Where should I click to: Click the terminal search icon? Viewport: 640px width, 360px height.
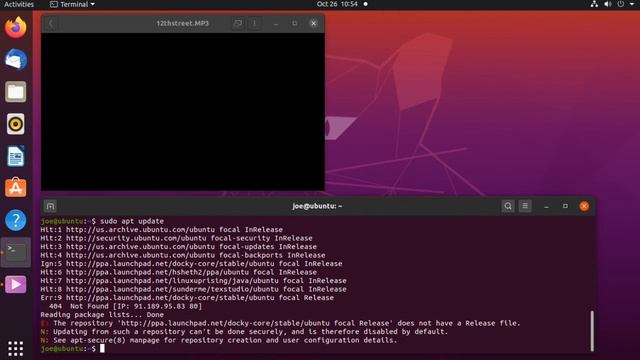(x=508, y=206)
